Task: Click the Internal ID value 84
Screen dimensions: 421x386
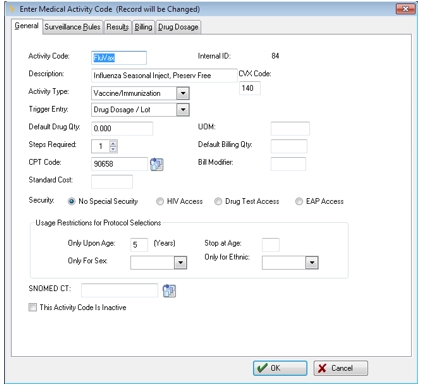Action: [x=275, y=56]
